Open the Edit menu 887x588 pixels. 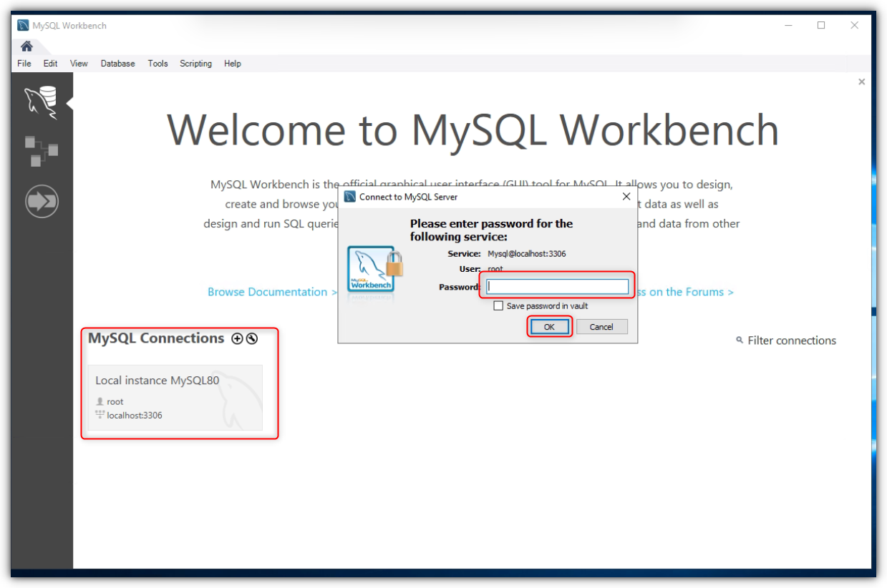(x=50, y=64)
